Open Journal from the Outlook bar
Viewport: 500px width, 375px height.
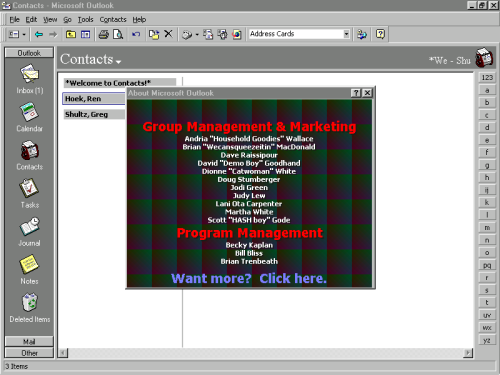coord(29,232)
